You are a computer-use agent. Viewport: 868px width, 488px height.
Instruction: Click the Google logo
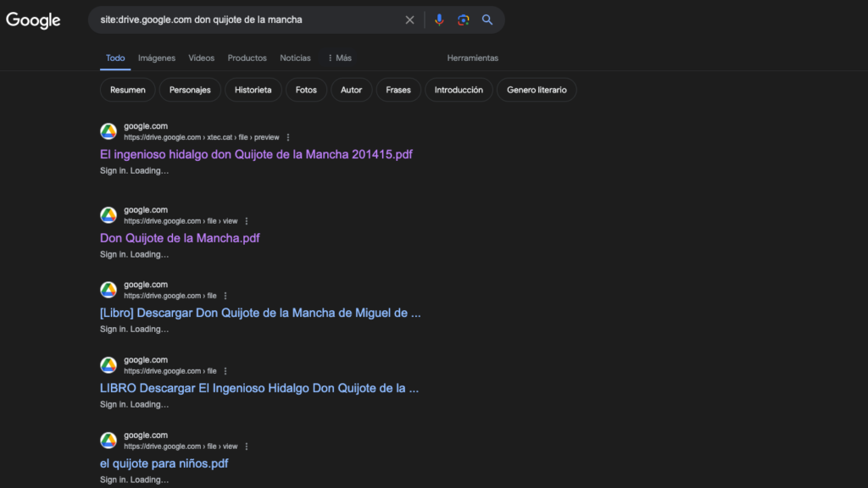click(x=33, y=20)
